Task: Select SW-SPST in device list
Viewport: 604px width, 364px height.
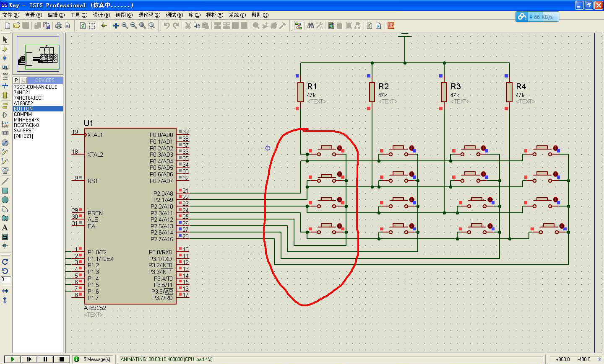Action: (x=24, y=131)
